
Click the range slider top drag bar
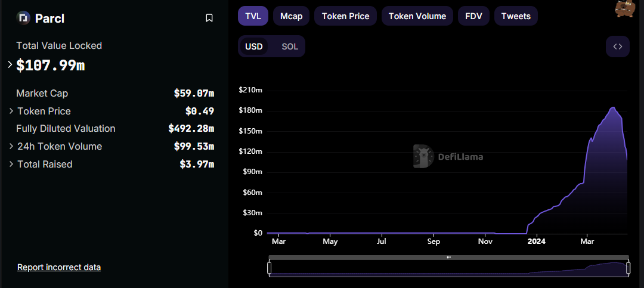pos(448,258)
